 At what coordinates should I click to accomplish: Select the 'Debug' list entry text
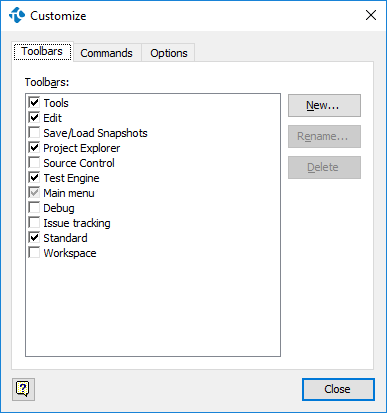tap(59, 208)
